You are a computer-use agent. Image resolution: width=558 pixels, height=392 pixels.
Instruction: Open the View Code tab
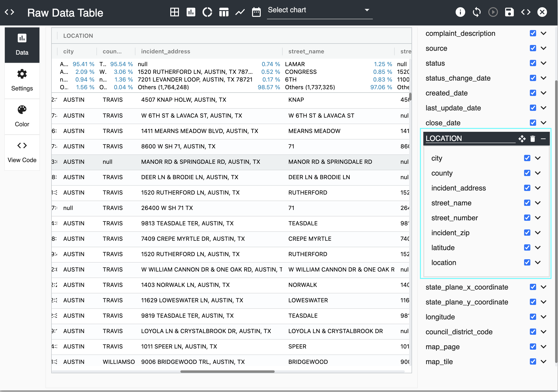[x=22, y=152]
